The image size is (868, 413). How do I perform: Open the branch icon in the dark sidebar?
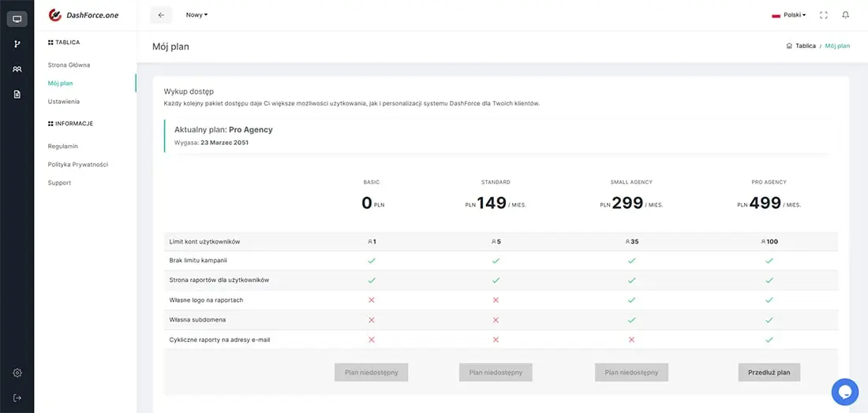[x=17, y=44]
